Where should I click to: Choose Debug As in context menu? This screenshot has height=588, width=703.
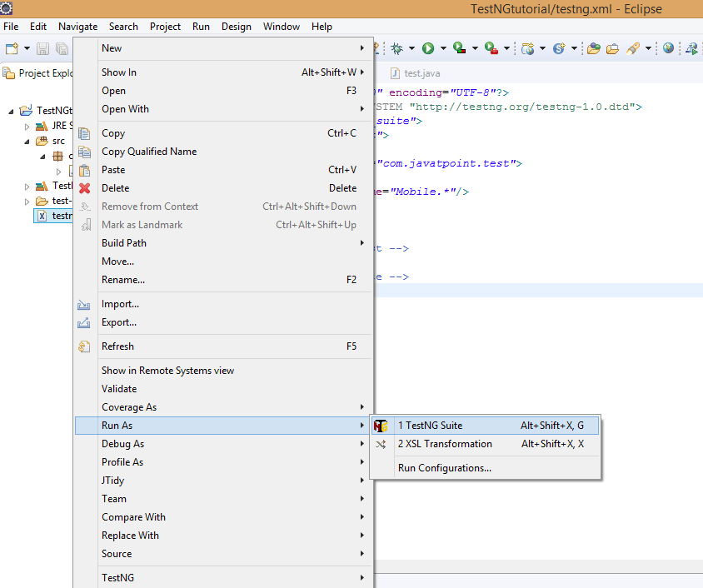(223, 444)
